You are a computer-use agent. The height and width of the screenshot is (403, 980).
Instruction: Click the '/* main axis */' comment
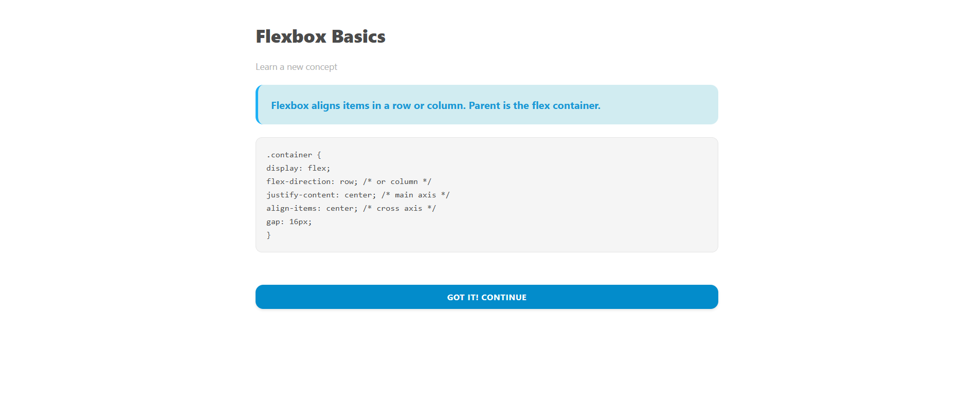tap(415, 195)
